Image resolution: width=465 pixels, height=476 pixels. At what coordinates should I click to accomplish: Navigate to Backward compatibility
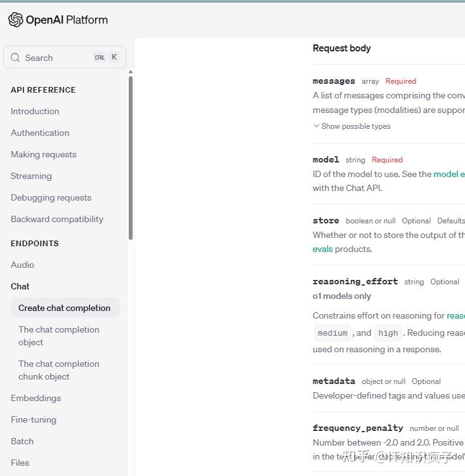[57, 219]
